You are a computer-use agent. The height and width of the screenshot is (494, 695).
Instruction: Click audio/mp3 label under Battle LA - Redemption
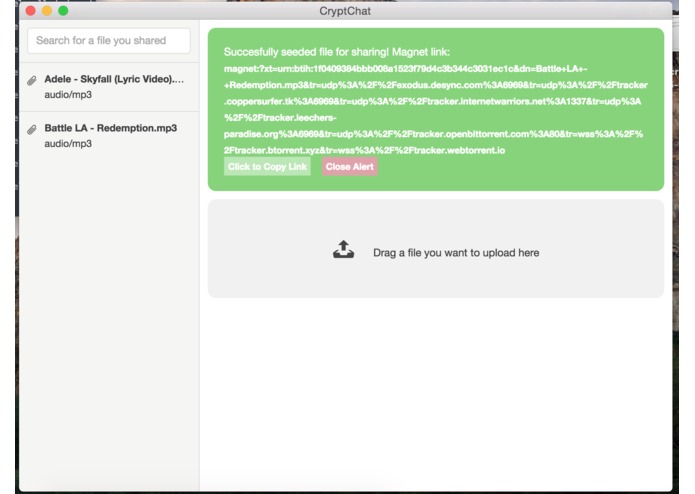(x=68, y=144)
